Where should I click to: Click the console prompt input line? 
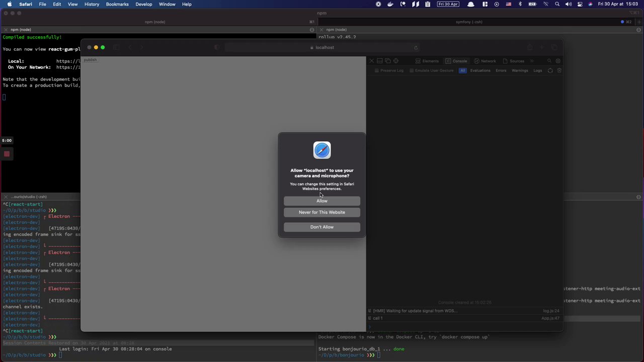pyautogui.click(x=465, y=326)
